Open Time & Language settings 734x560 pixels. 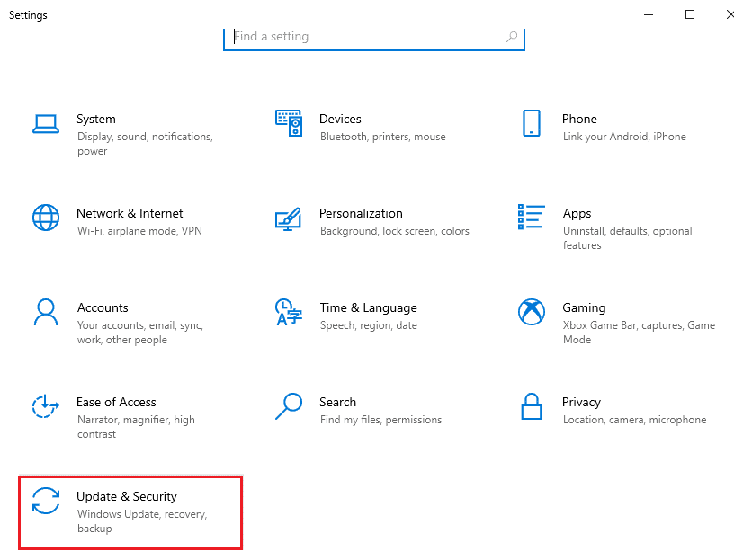367,307
